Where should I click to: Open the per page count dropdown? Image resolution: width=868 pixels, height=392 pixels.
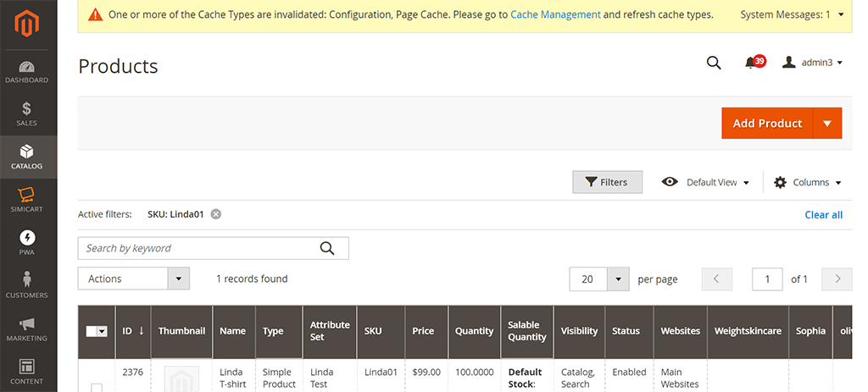[618, 279]
